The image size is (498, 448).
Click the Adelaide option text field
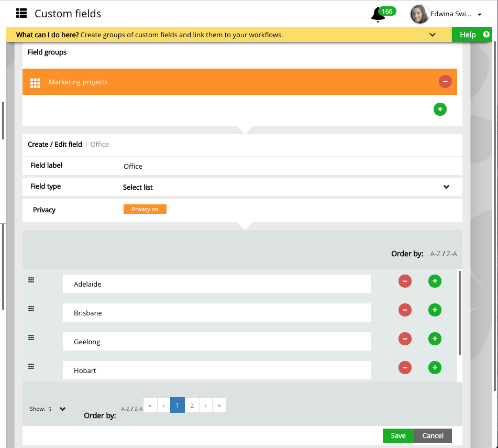(217, 284)
